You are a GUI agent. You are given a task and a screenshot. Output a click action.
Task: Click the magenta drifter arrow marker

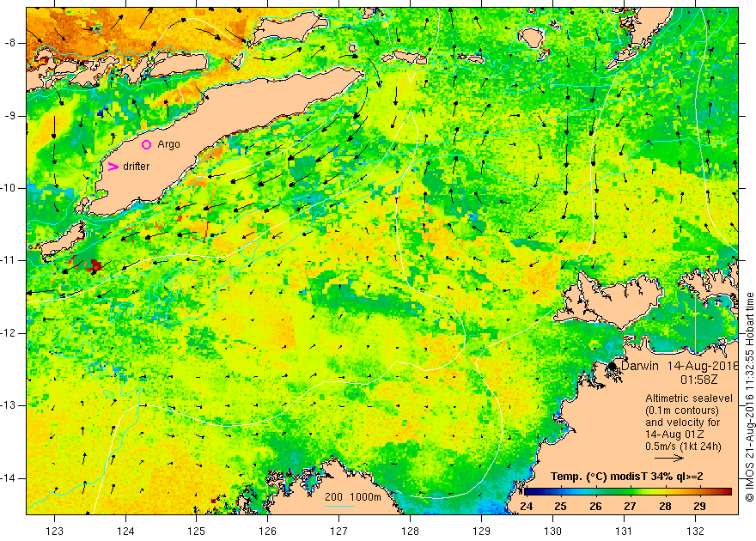[113, 167]
